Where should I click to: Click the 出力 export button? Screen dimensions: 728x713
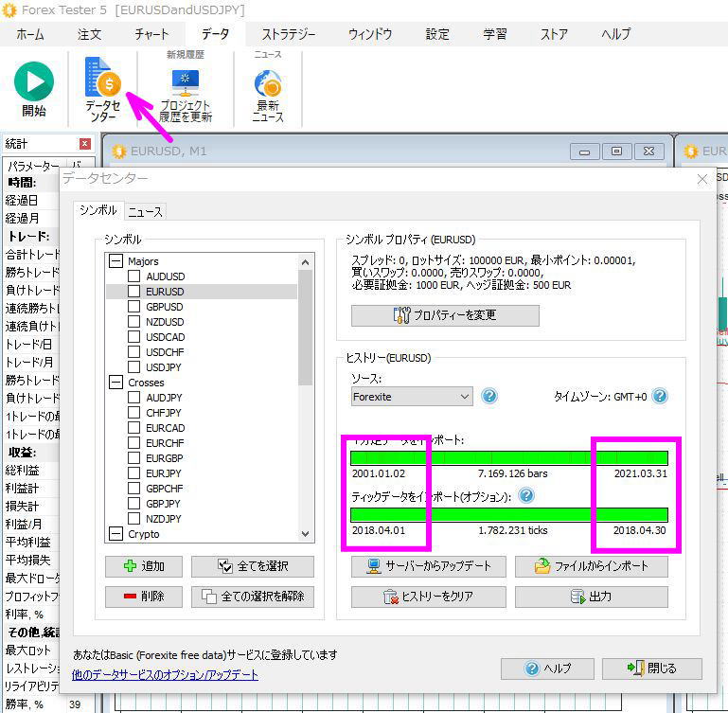(591, 597)
